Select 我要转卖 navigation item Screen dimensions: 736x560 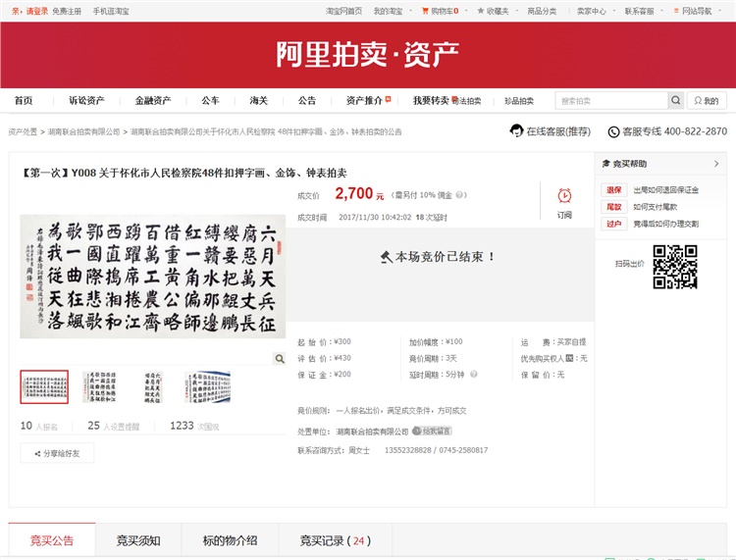(431, 100)
